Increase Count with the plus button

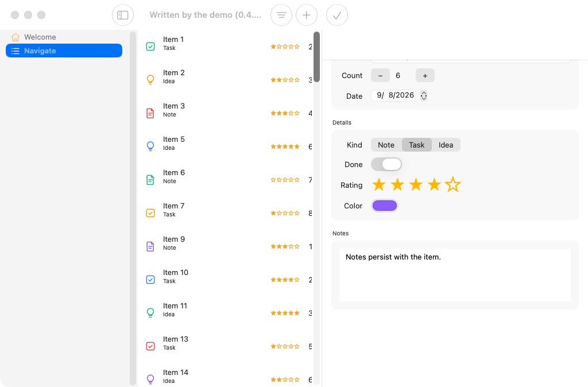point(425,76)
